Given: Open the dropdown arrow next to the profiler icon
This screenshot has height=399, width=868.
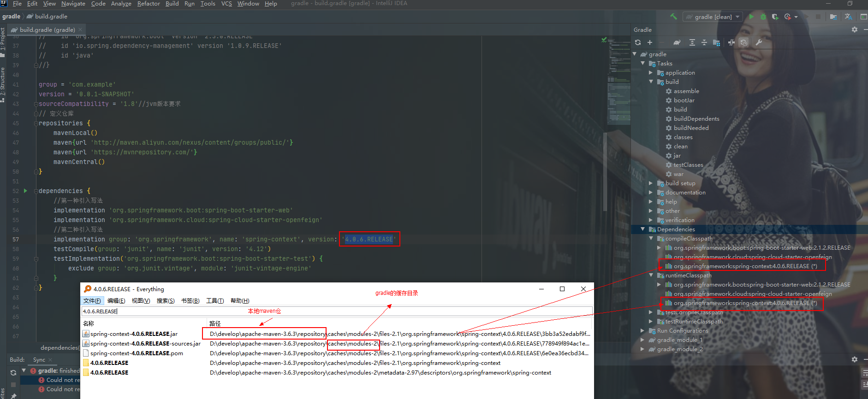Looking at the screenshot, I should coord(796,17).
